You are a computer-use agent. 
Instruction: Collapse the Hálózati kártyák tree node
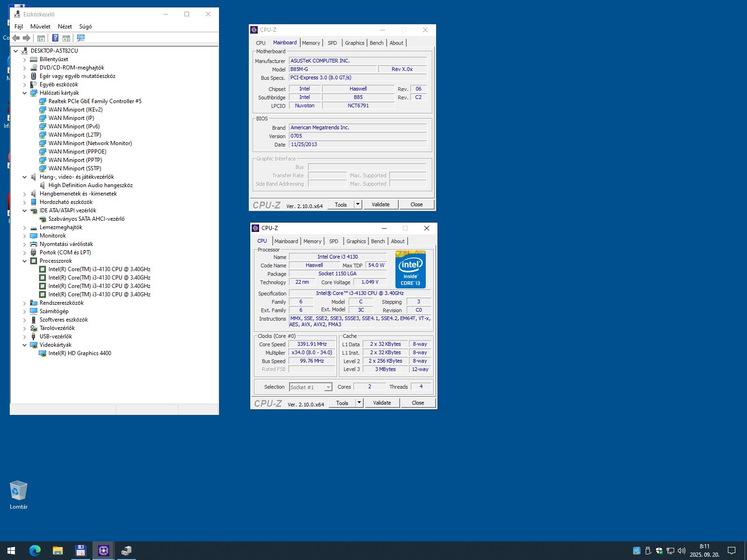click(x=25, y=93)
